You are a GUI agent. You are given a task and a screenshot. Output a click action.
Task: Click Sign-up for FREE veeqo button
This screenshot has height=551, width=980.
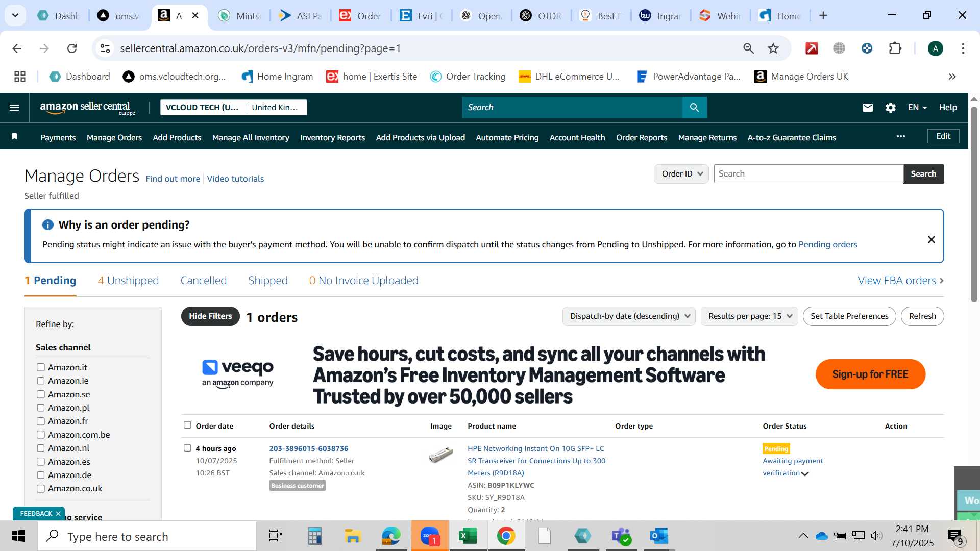[x=870, y=374]
